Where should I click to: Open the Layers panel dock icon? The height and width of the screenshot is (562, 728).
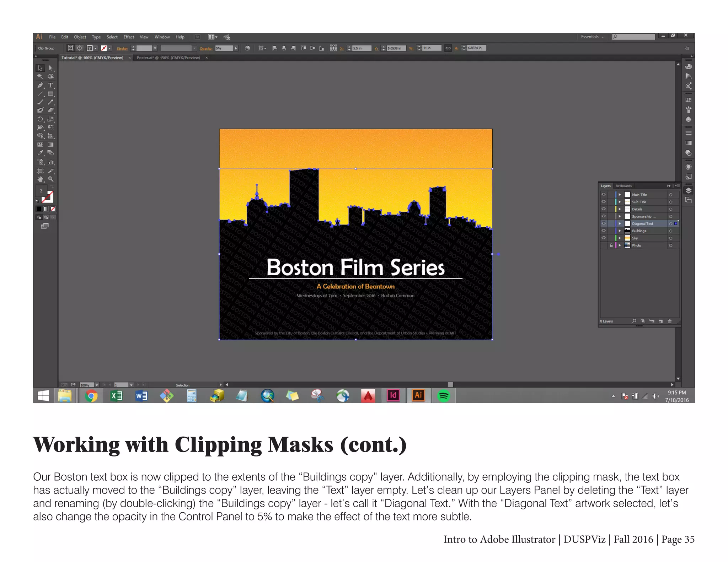(689, 191)
